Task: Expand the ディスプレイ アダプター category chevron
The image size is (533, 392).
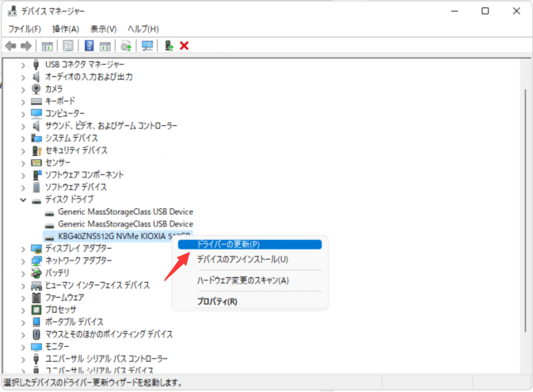Action: click(23, 249)
